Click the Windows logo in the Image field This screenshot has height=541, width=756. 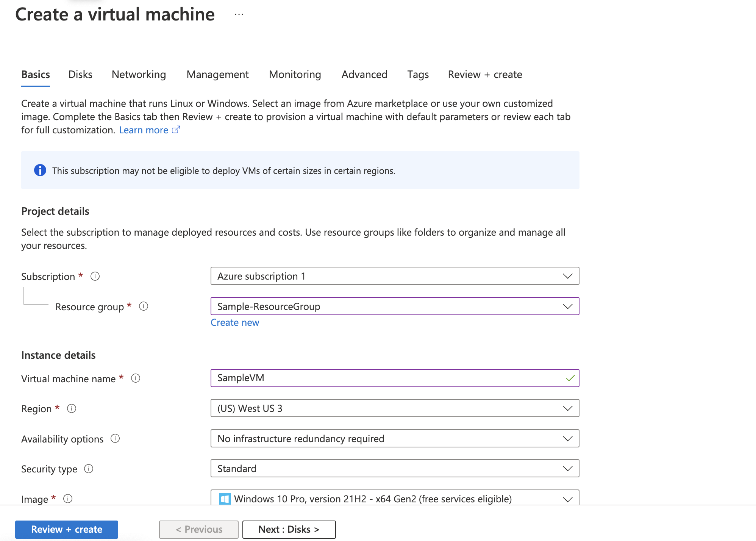tap(224, 499)
